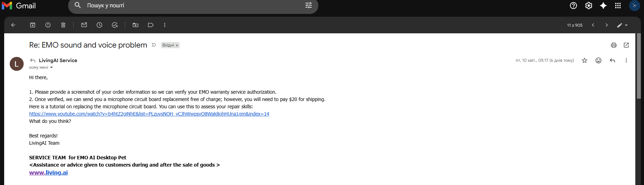Report this email as spam
This screenshot has width=644, height=185.
point(48,25)
